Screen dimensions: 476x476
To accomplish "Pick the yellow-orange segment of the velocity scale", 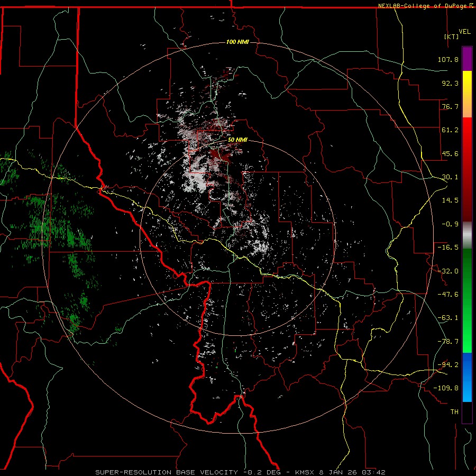I will click(x=467, y=94).
